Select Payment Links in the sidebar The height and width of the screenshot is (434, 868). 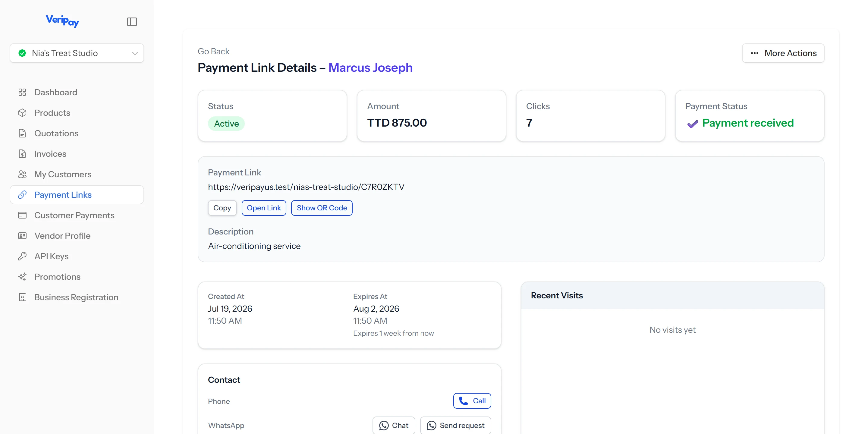coord(77,195)
